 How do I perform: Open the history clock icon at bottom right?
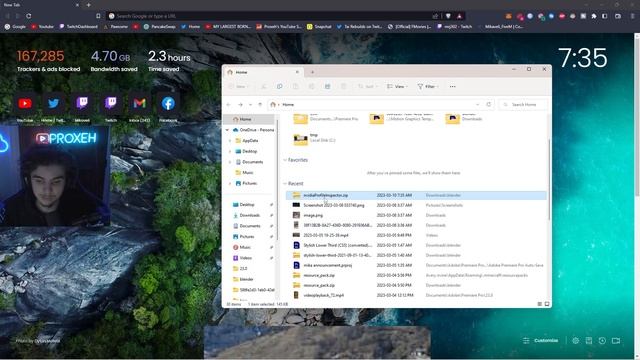pyautogui.click(x=602, y=340)
